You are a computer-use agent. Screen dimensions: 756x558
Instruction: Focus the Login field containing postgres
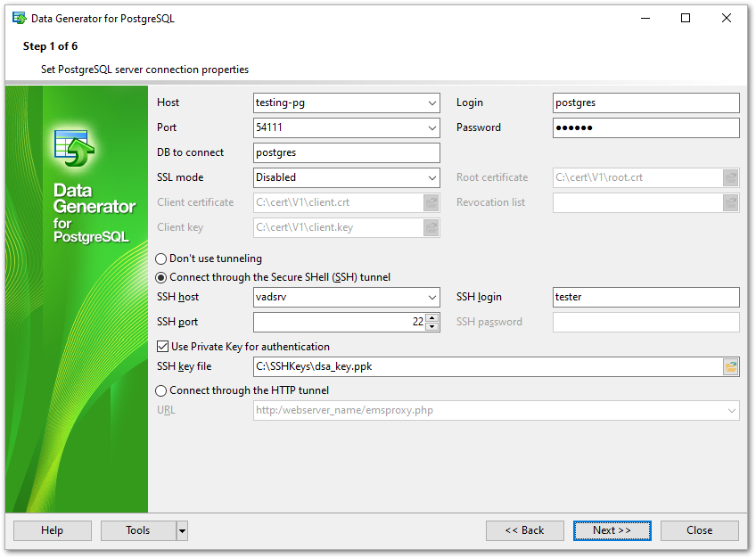coord(645,103)
